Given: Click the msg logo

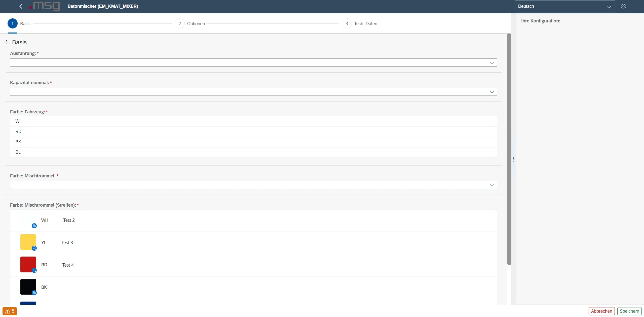Looking at the screenshot, I should (45, 6).
